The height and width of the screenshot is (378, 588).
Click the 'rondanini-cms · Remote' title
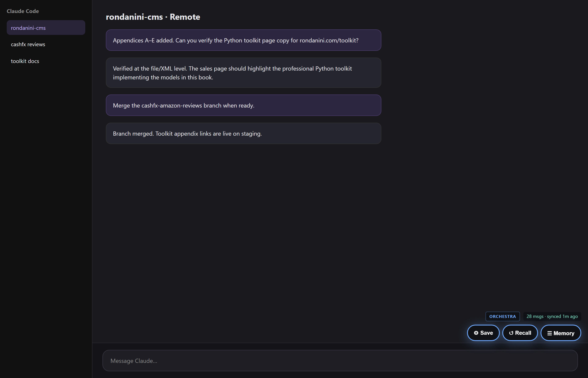[153, 17]
